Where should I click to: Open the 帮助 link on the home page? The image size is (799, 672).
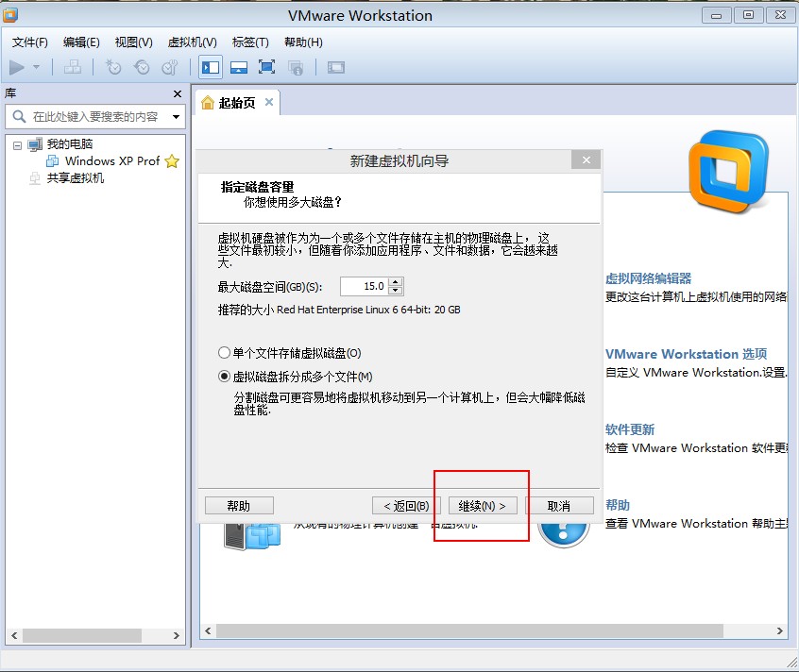[x=618, y=505]
